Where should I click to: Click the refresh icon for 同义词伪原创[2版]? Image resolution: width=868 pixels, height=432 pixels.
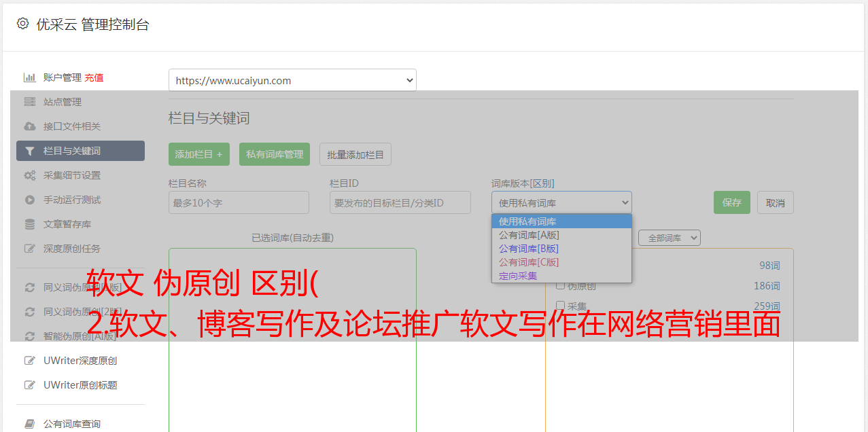[29, 312]
